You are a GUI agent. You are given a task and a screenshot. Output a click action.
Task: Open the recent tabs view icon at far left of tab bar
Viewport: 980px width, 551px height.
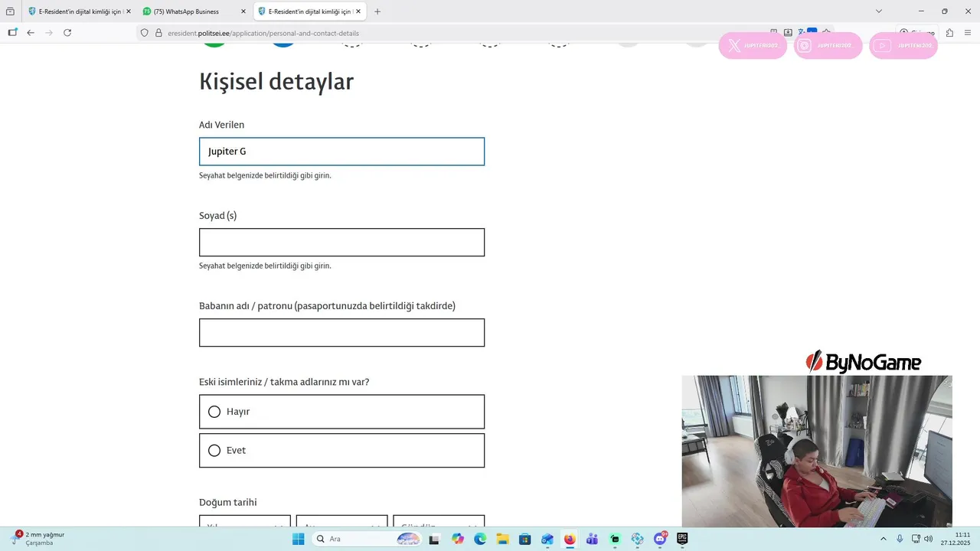pos(10,11)
